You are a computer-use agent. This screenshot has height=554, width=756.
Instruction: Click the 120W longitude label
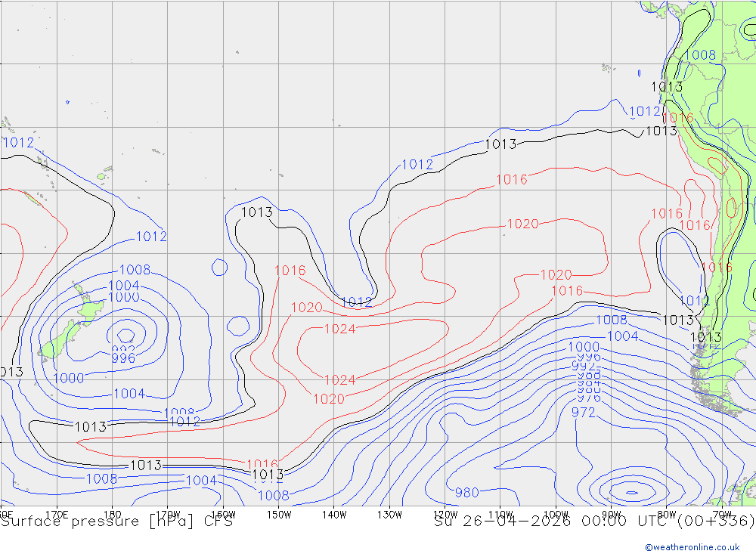pos(445,515)
